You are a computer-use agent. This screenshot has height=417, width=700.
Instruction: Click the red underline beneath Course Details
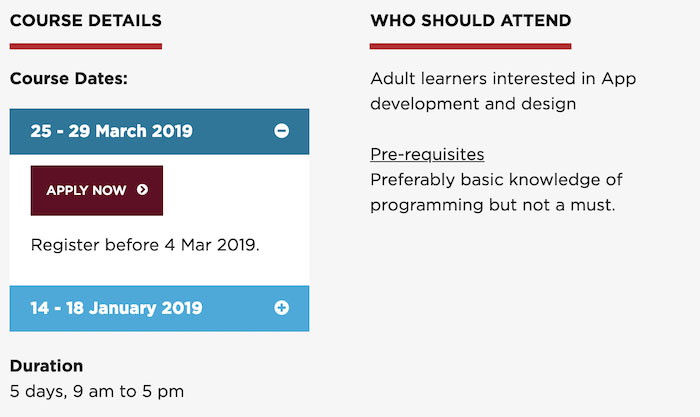click(x=85, y=45)
